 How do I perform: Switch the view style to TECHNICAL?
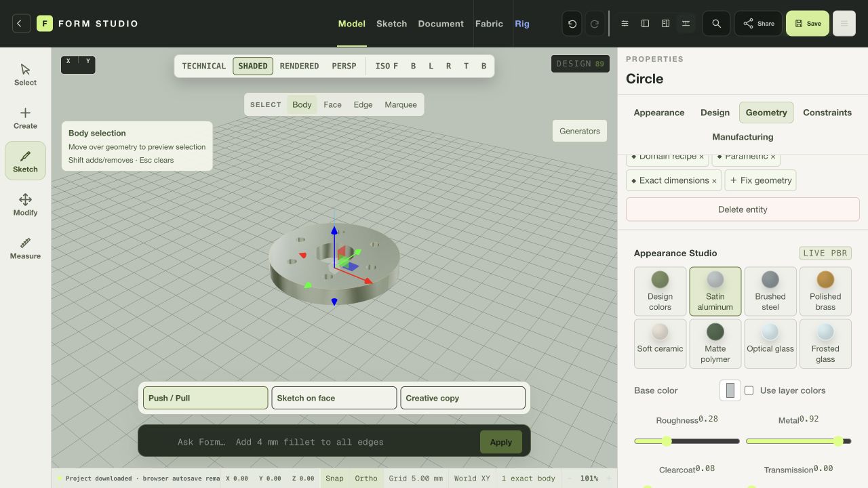click(x=204, y=66)
